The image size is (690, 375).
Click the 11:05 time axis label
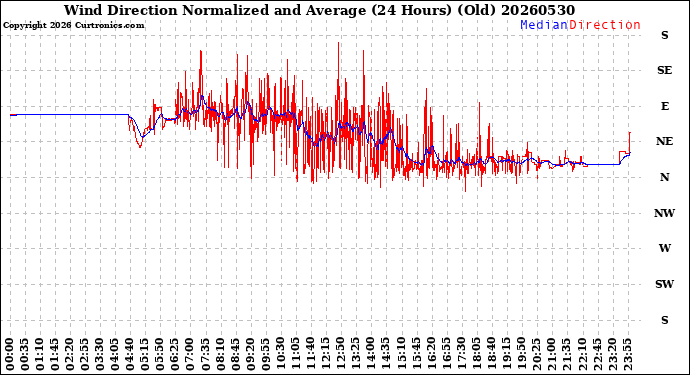pos(295,354)
